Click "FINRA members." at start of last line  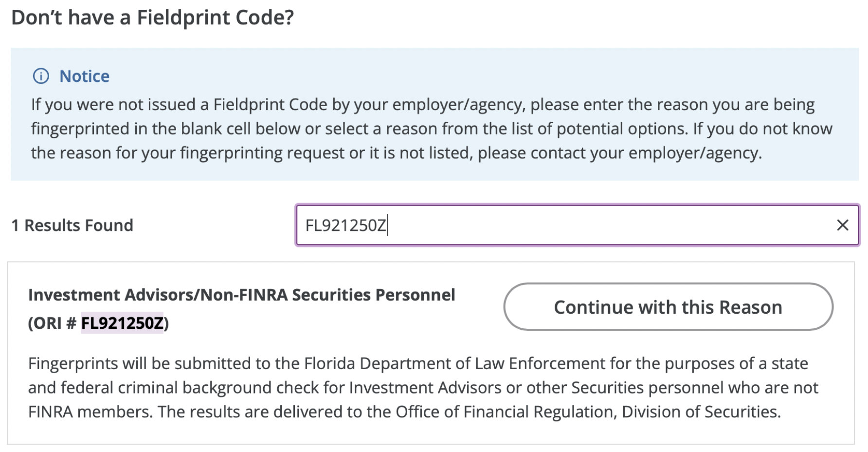coord(90,412)
